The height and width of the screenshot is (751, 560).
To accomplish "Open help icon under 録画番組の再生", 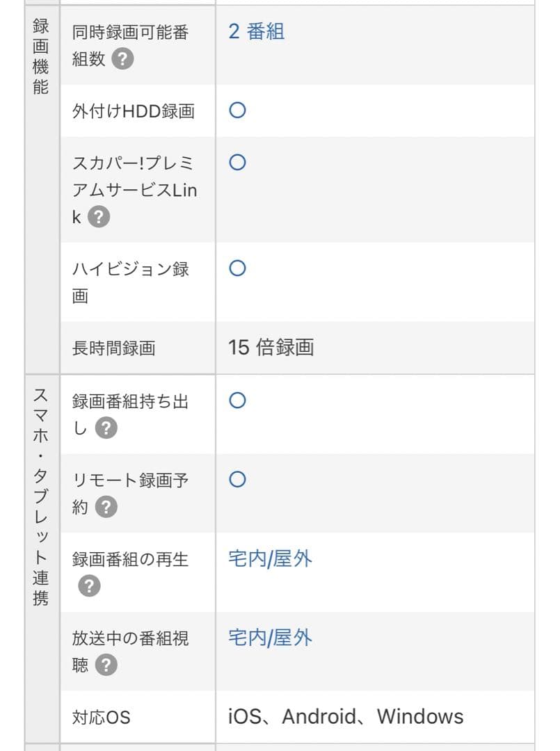I will (88, 586).
